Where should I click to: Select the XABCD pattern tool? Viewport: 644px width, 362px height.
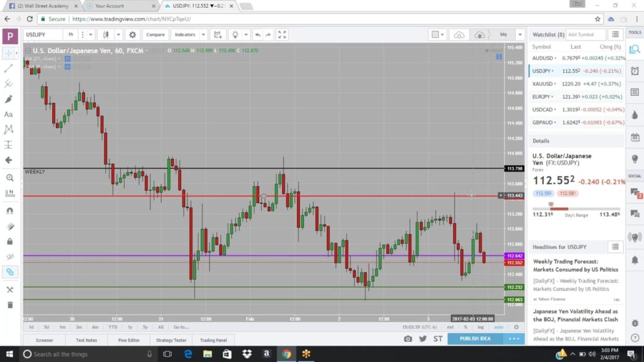tap(8, 129)
